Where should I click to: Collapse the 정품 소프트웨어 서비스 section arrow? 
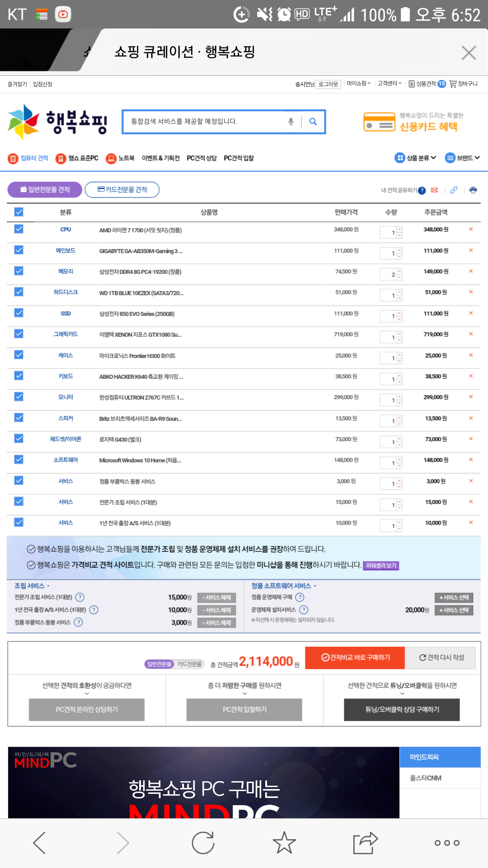315,586
